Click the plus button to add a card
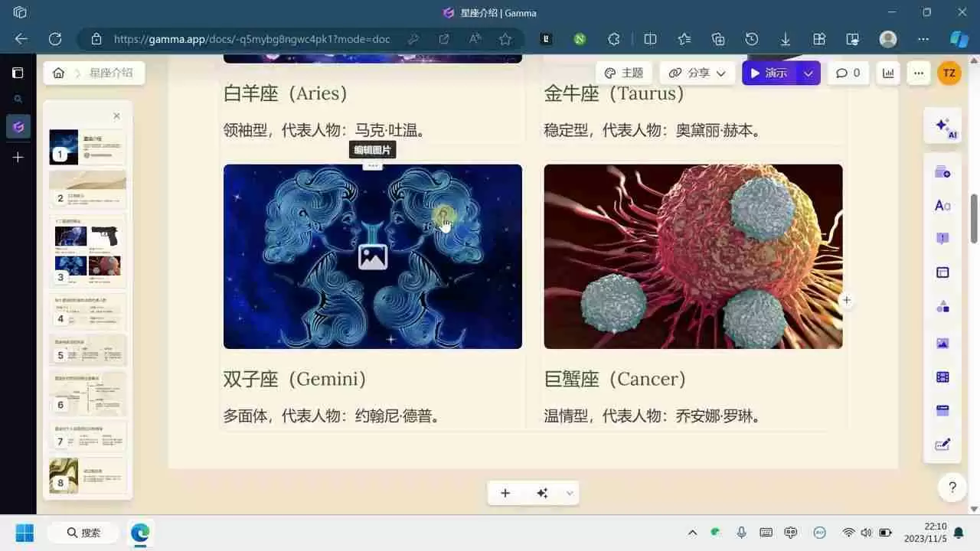Image resolution: width=980 pixels, height=551 pixels. [505, 493]
